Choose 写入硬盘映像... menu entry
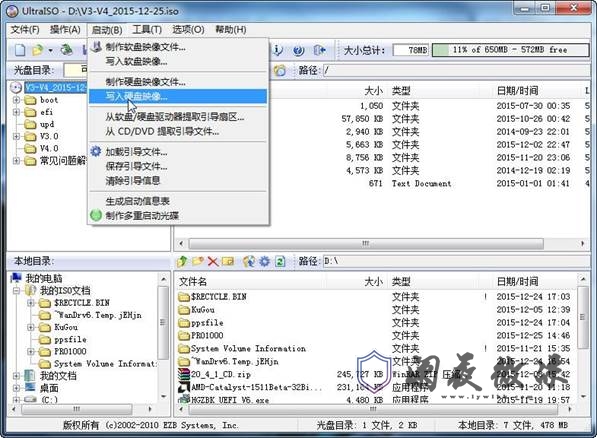This screenshot has height=438, width=597. click(178, 96)
